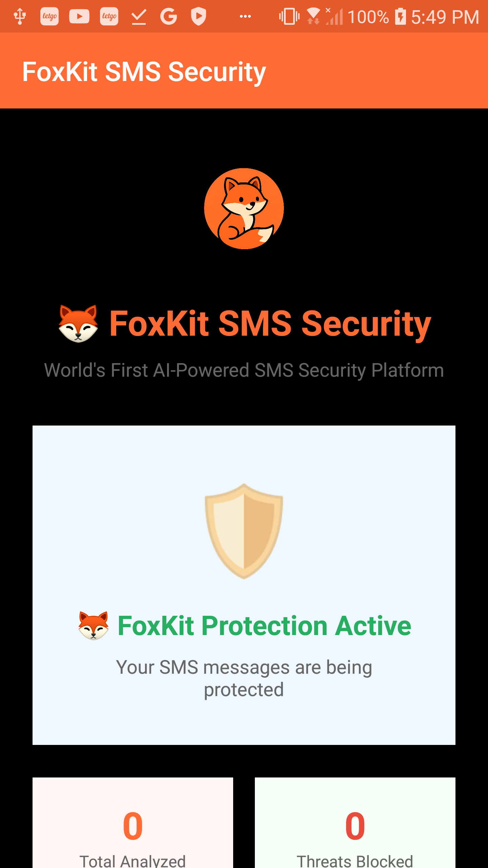Tap the FoxKit SMS Security app bar title
Screen dimensions: 488x868
tap(144, 71)
